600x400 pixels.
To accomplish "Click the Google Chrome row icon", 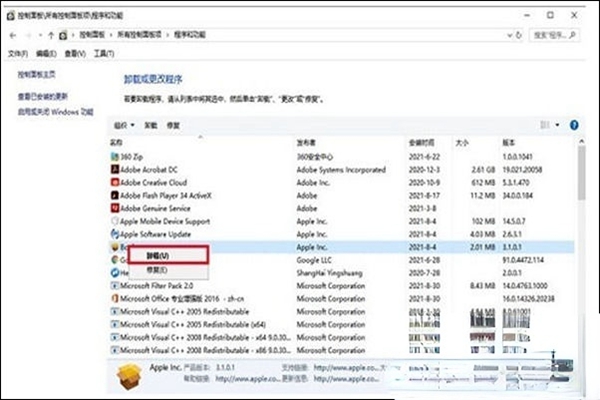I will coord(114,260).
